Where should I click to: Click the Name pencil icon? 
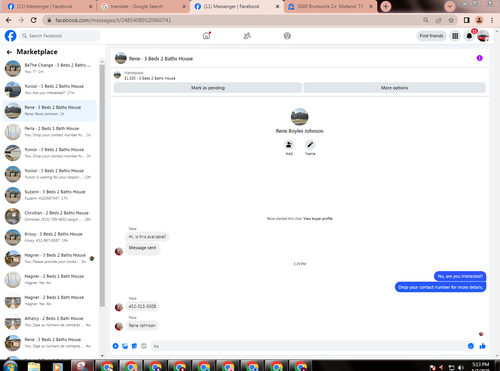click(310, 145)
